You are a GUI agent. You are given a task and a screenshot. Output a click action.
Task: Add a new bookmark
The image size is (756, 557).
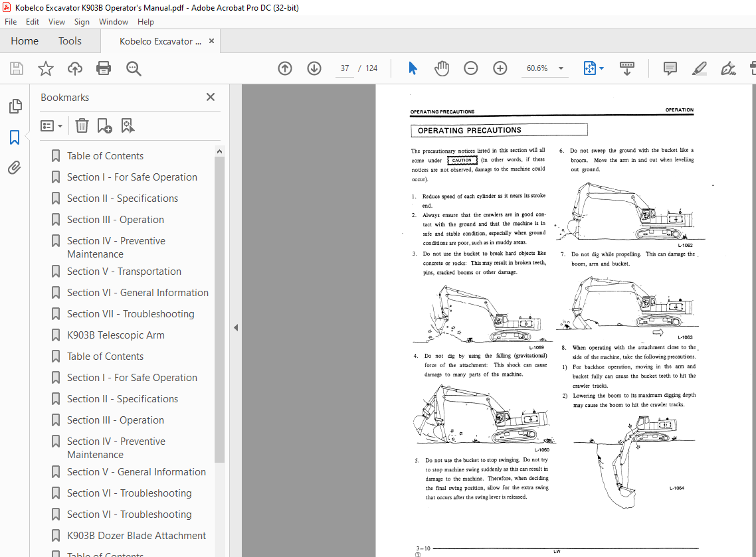click(104, 125)
